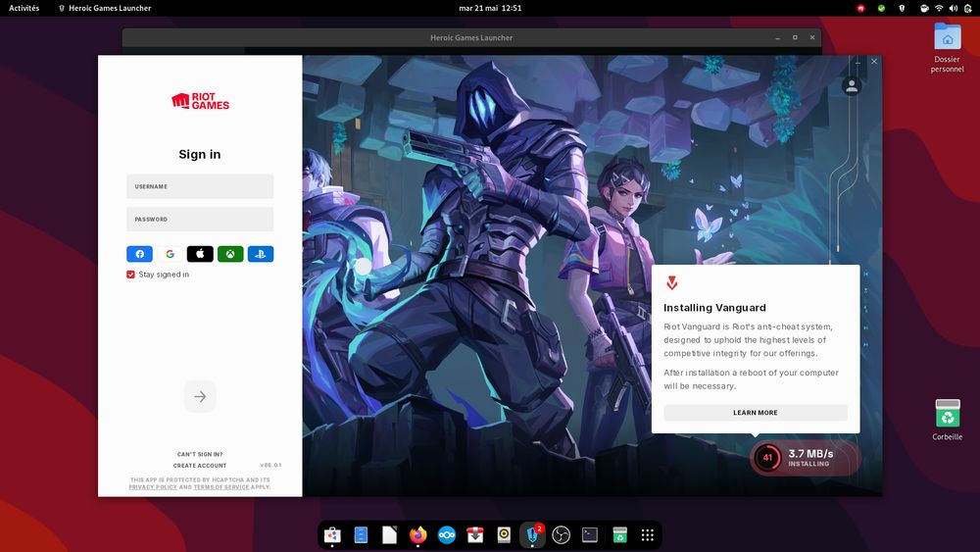Click the Vanguard logo in the popup
Image resolution: width=980 pixels, height=552 pixels.
tap(672, 283)
